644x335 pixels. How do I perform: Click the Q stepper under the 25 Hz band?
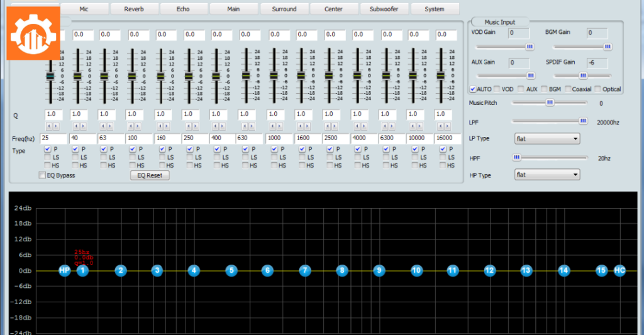point(50,126)
